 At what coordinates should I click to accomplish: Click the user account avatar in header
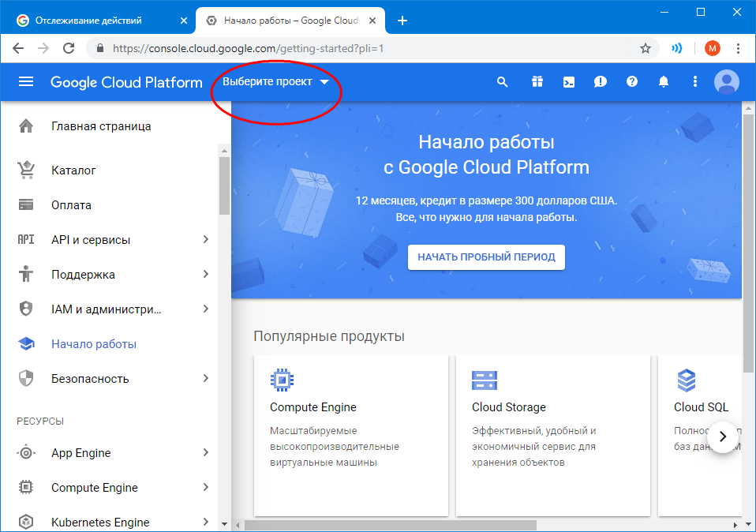point(726,81)
